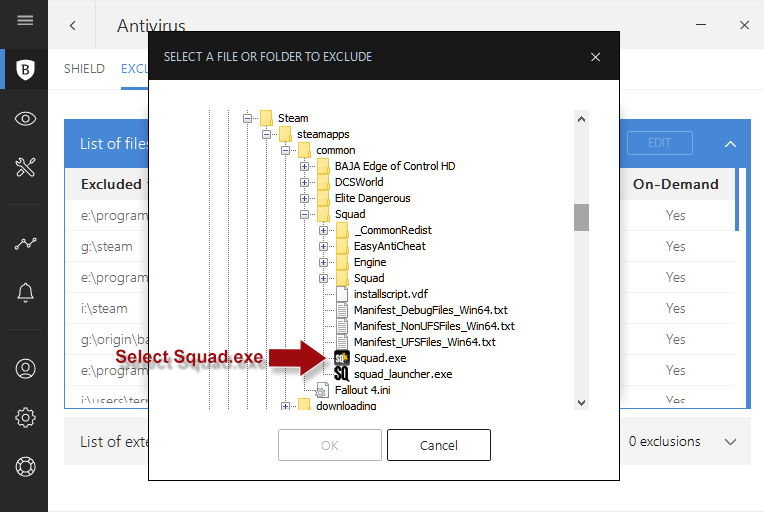Select the Squad.exe file name

tap(380, 358)
